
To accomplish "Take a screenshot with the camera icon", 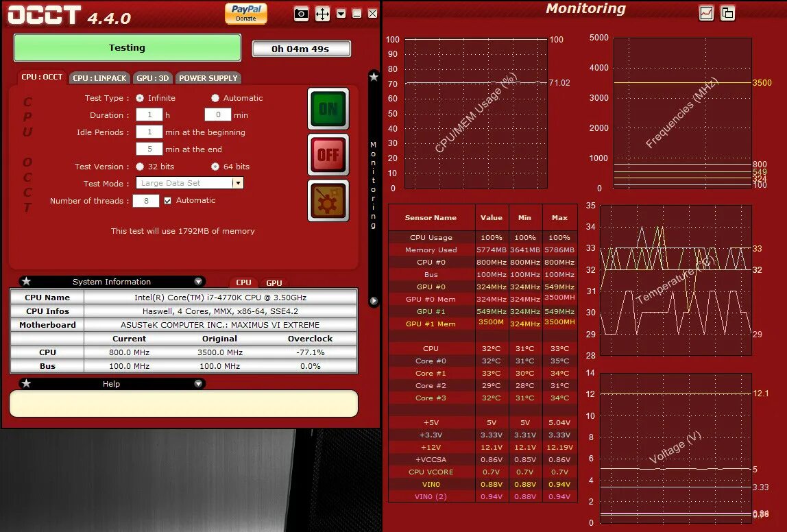I will [301, 14].
